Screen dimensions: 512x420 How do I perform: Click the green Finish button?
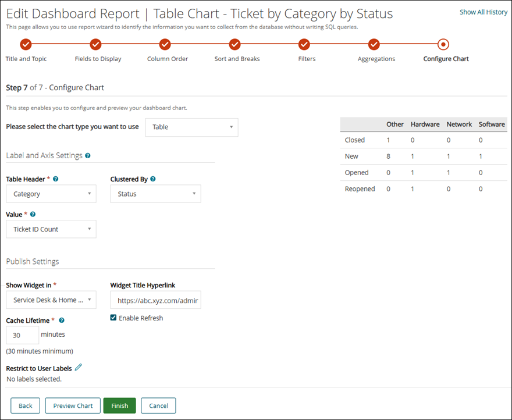tap(119, 405)
